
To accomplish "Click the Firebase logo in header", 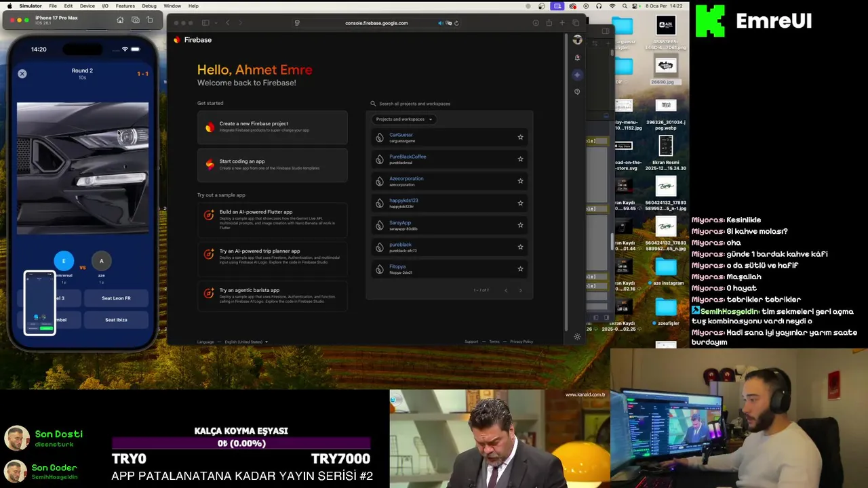I will (193, 40).
